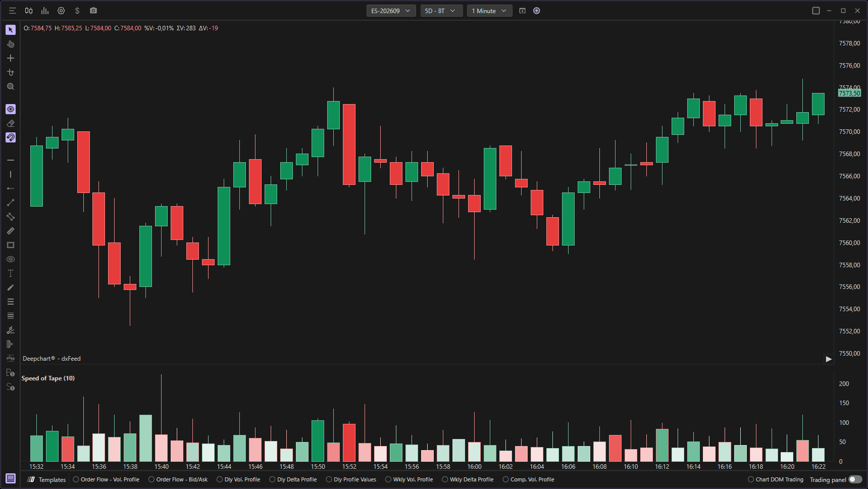Select the hand pan tool

click(11, 44)
